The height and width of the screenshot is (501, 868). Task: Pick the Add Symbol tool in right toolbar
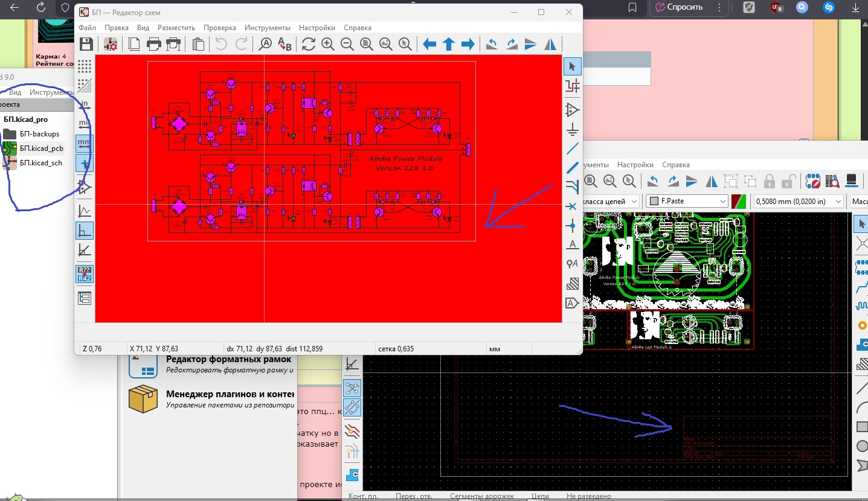(x=572, y=110)
